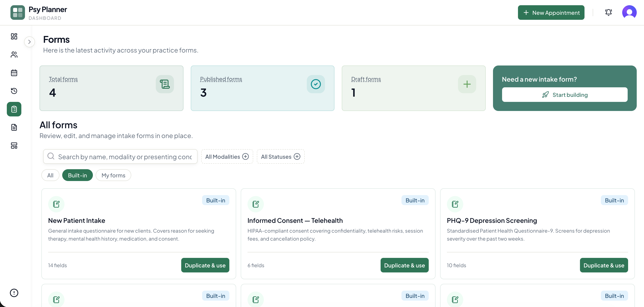
Task: Open the dashboard grid icon in sidebar
Action: [x=14, y=36]
